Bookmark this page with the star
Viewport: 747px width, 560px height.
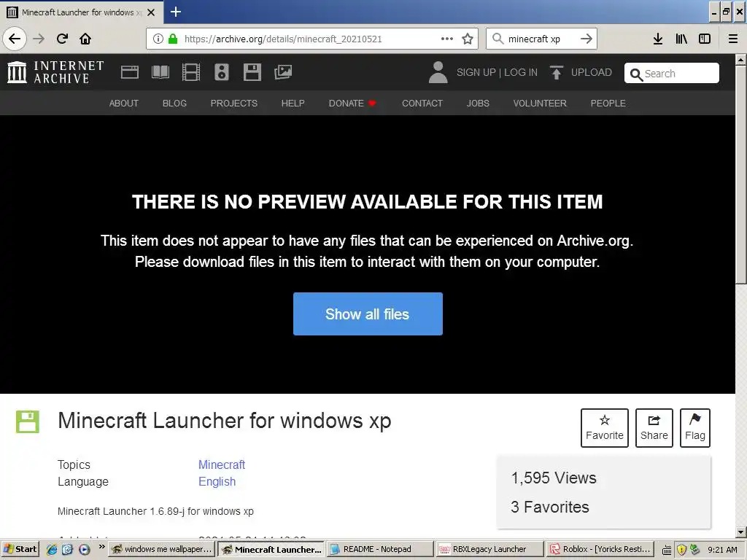pyautogui.click(x=468, y=39)
